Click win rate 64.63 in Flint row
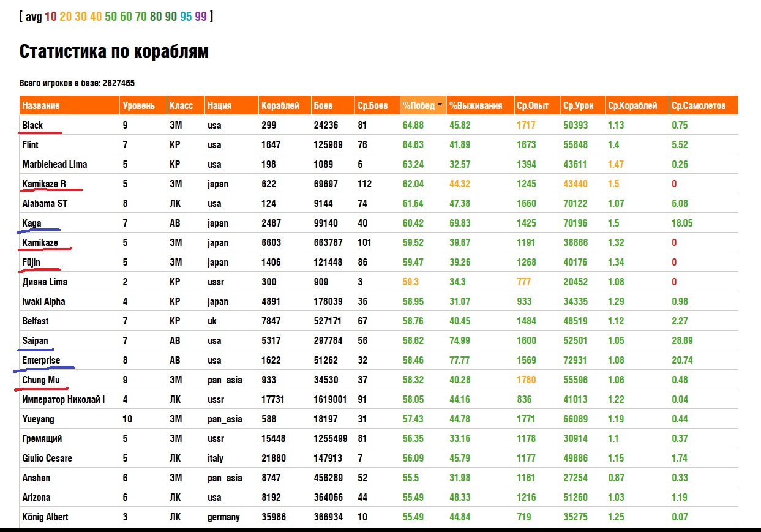The image size is (761, 532). tap(413, 144)
